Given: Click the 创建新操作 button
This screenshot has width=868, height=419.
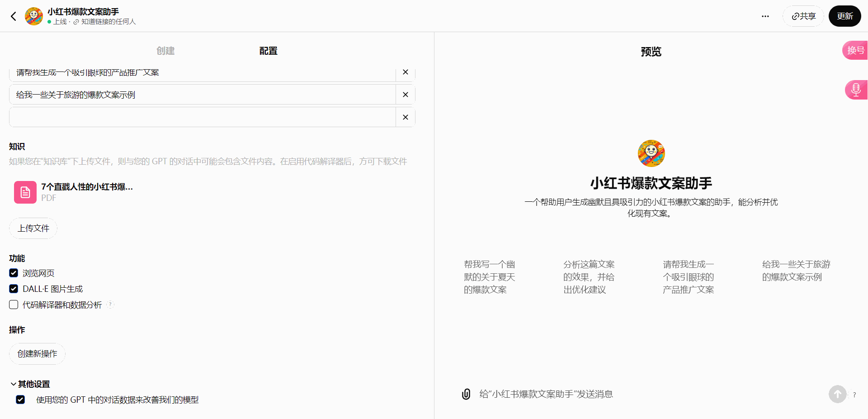Looking at the screenshot, I should point(37,353).
